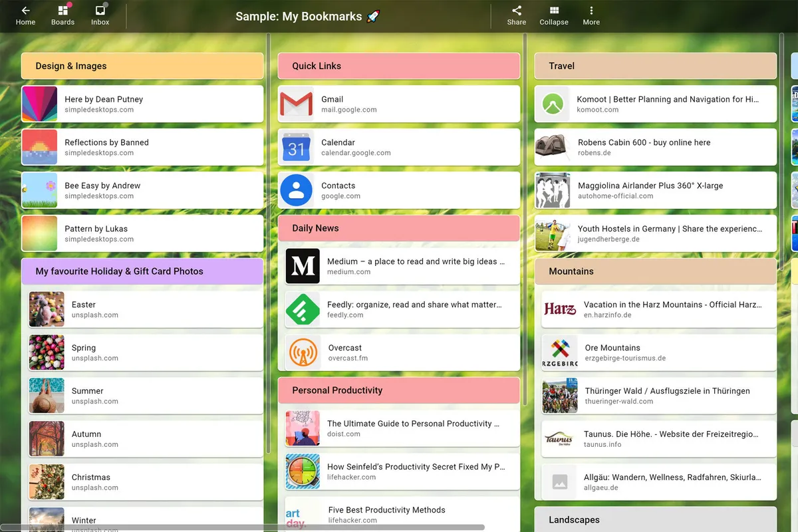Go back using the Home arrow

tap(25, 11)
